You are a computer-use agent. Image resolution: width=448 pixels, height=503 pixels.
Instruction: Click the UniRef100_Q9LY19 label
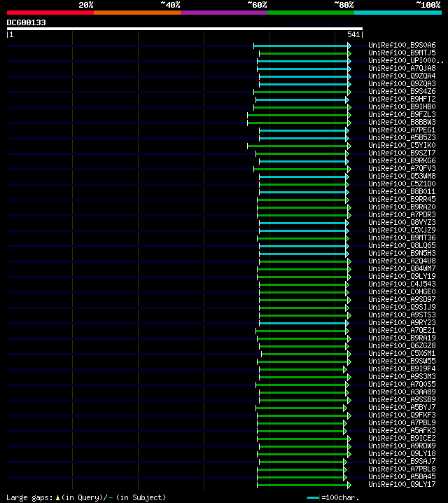[402, 276]
